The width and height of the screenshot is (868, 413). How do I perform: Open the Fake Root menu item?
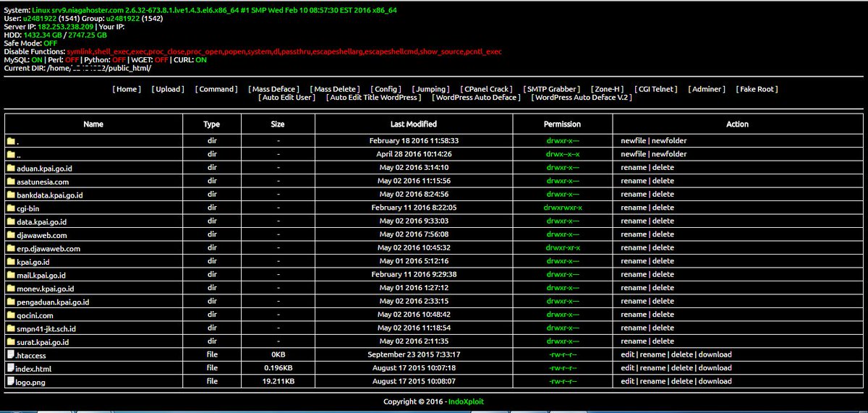click(x=757, y=89)
